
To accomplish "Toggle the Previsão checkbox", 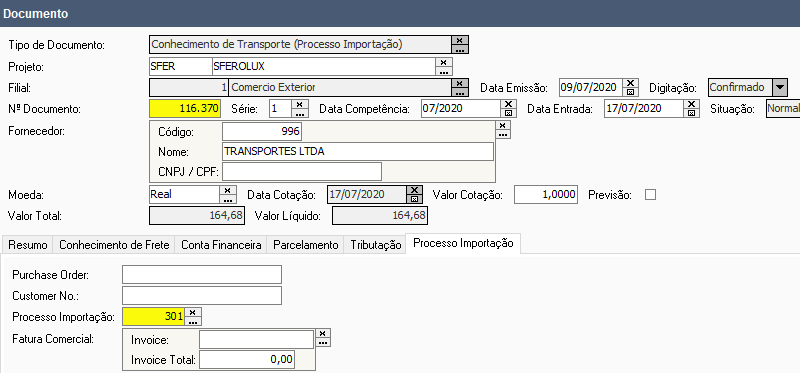I will tap(651, 194).
